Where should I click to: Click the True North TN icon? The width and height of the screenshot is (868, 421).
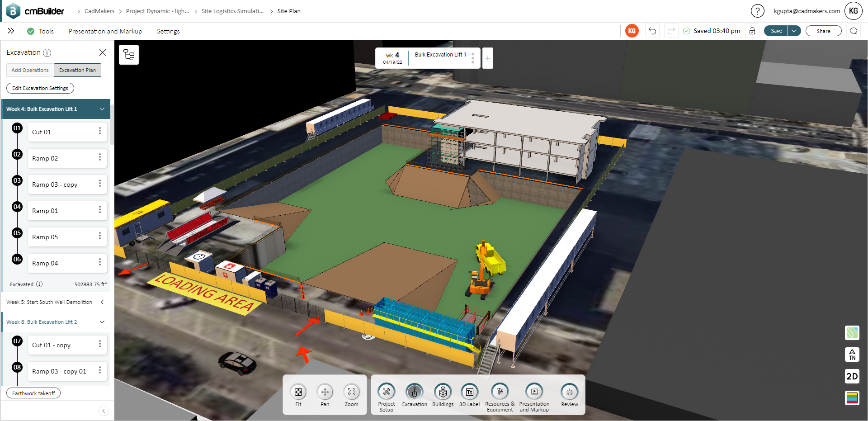pos(853,355)
